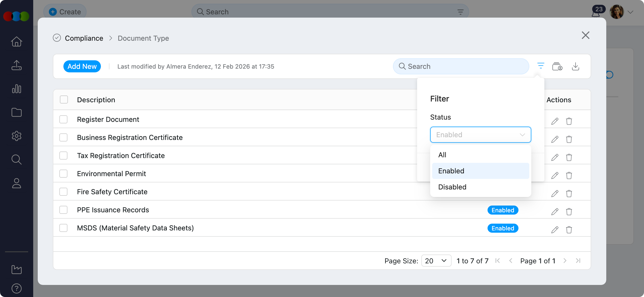Image resolution: width=644 pixels, height=297 pixels.
Task: Click the Add New button
Action: [82, 66]
